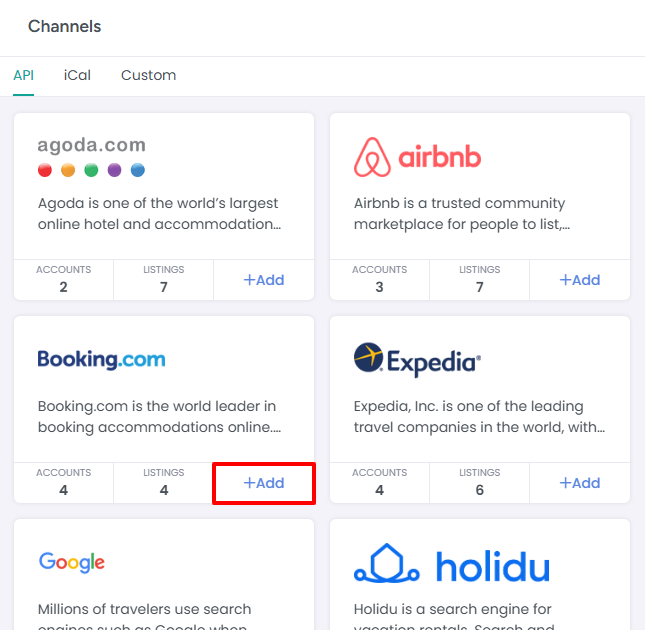Viewport: 645px width, 630px height.
Task: Click the Expedia description text
Action: point(479,417)
